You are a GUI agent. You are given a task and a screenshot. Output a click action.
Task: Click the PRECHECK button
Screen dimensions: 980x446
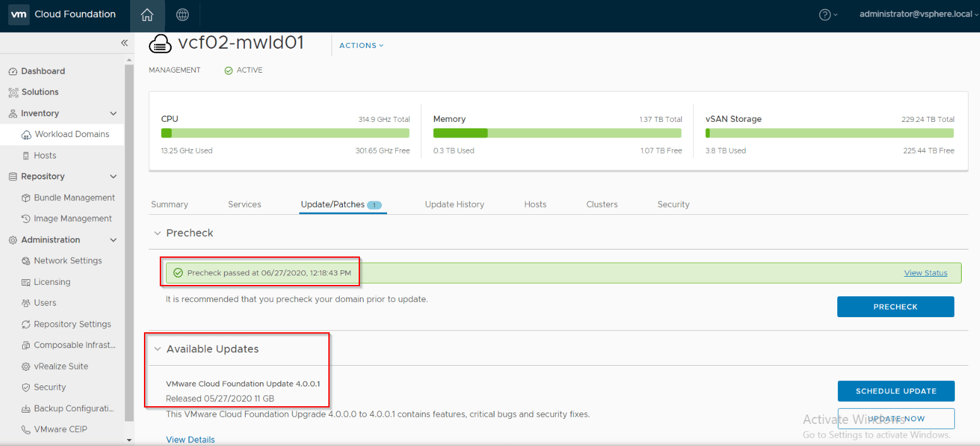895,306
